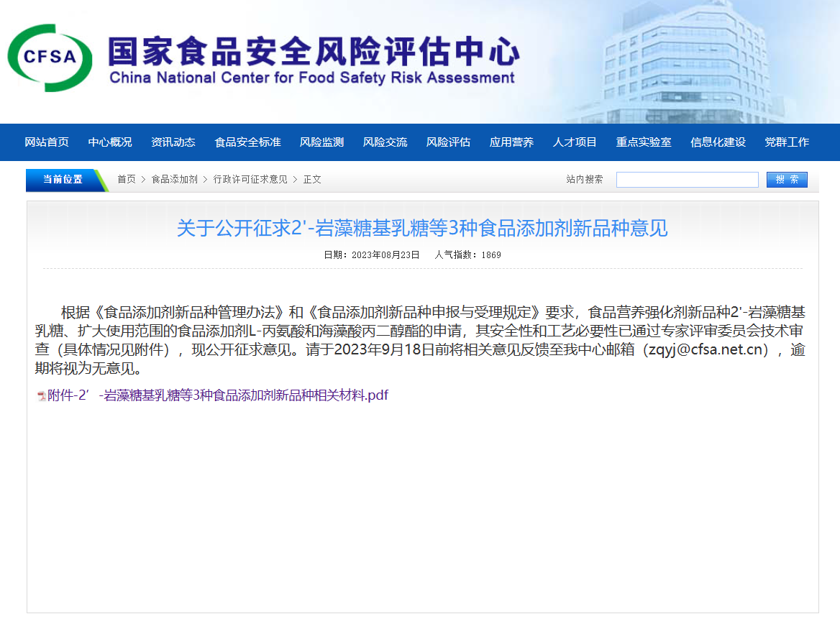Screen dimensions: 840x619
Task: Select 重点实验室 in navigation
Action: coord(644,142)
